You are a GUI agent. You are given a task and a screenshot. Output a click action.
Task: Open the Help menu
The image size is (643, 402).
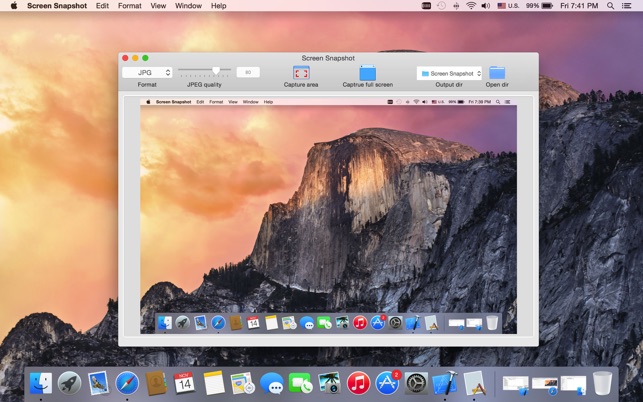(219, 6)
